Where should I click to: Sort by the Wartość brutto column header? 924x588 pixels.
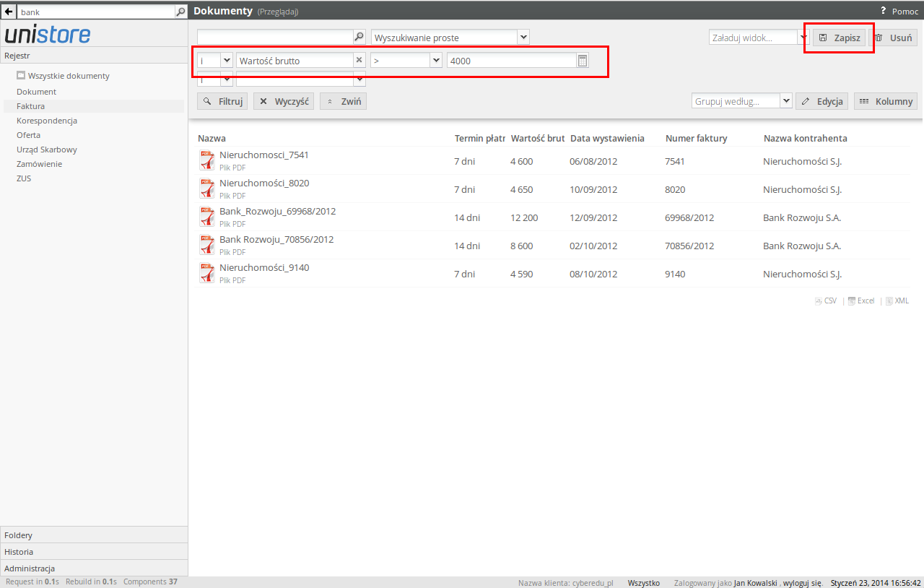537,138
